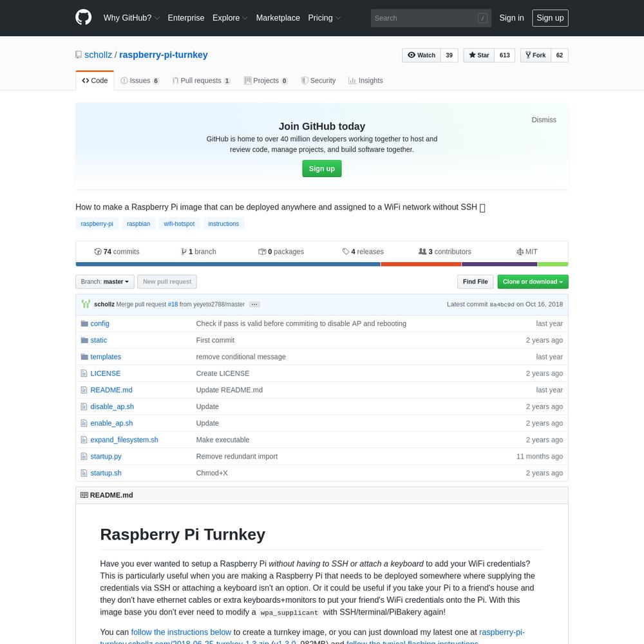Click the follow the instructions below link
The width and height of the screenshot is (644, 644).
[181, 632]
